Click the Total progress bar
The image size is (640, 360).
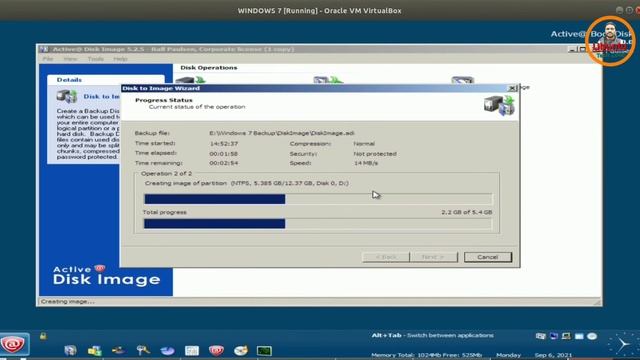tap(318, 224)
